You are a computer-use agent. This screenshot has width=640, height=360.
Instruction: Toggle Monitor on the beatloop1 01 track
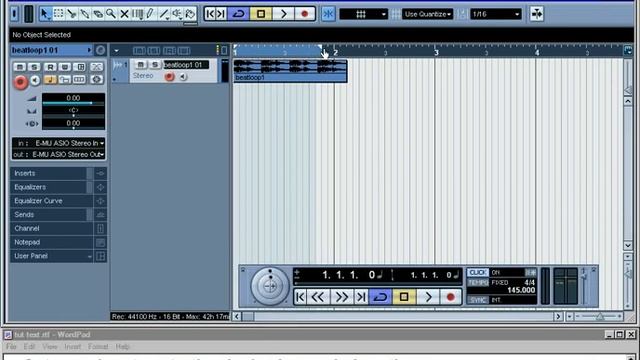pos(183,76)
